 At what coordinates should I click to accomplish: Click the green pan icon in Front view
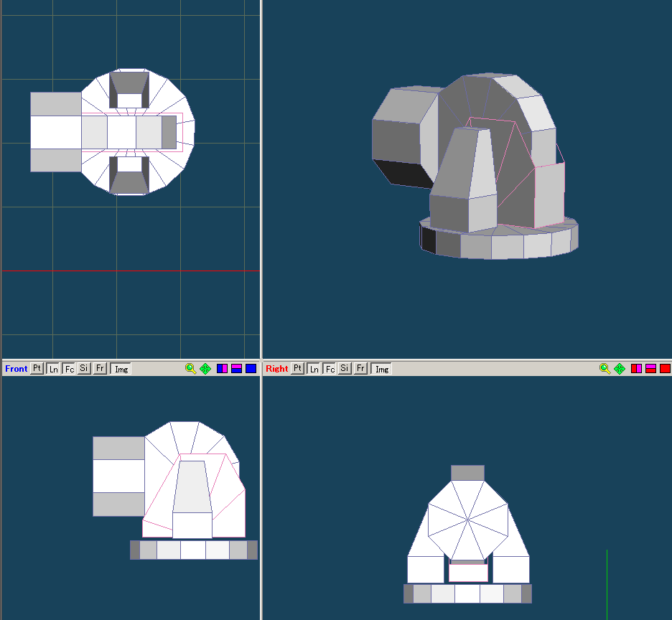(205, 368)
